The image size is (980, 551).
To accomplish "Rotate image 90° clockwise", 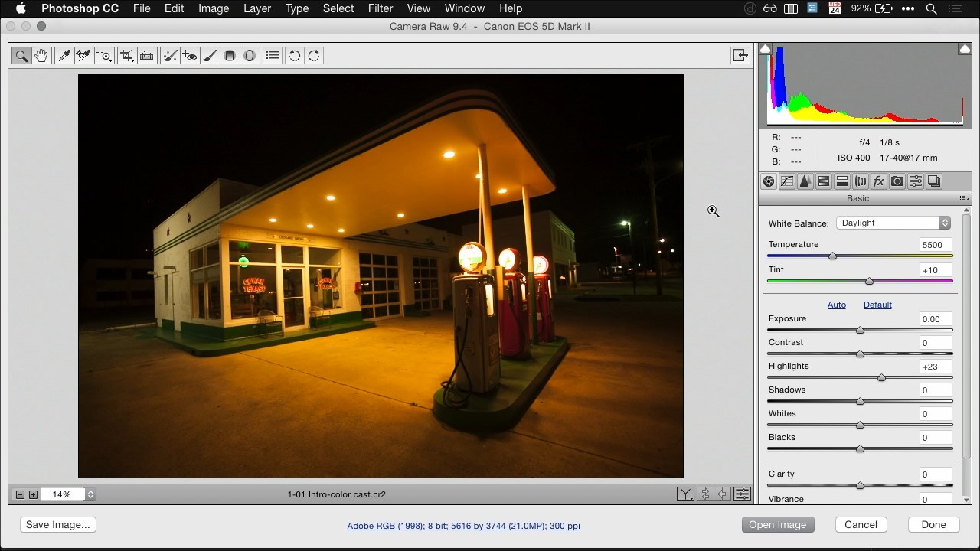I will click(x=314, y=55).
